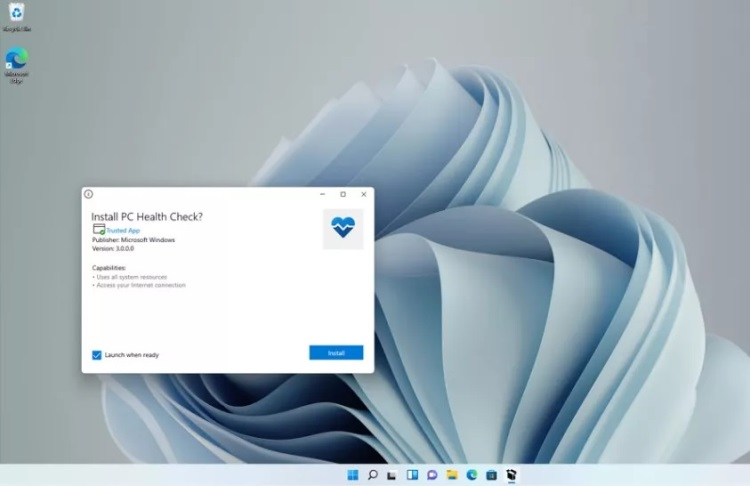Viewport: 750px width, 486px height.
Task: Select the App Installer taskbar icon
Action: 511,475
